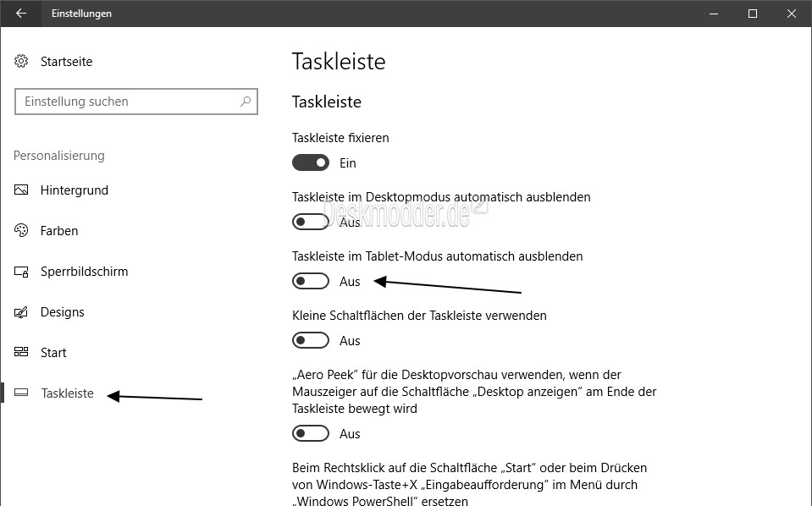The width and height of the screenshot is (812, 506).
Task: Enable auto-hide taskbar in Tablet-Modus
Action: pos(311,281)
